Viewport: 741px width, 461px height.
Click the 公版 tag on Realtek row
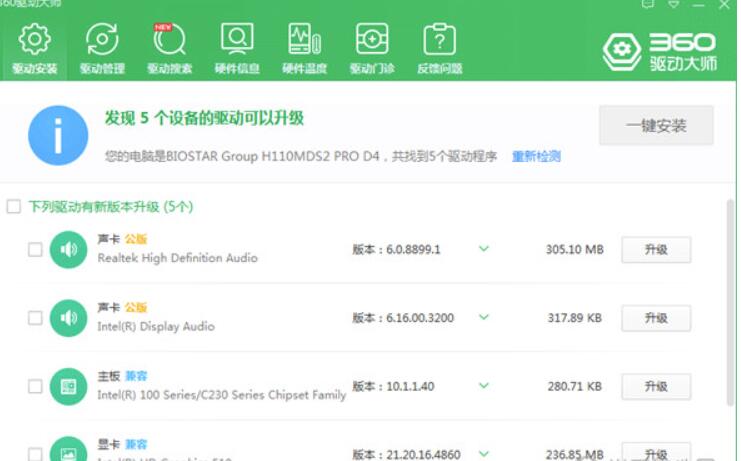pos(136,239)
